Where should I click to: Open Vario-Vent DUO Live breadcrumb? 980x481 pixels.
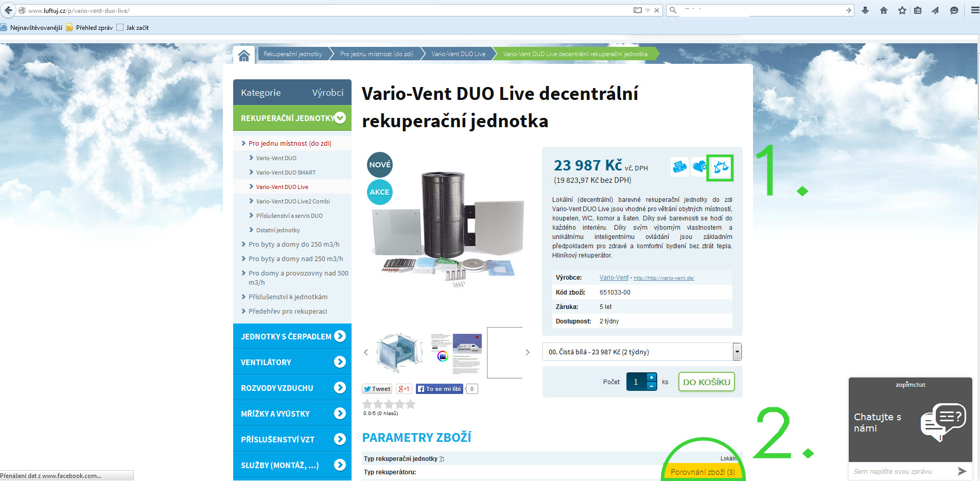[x=458, y=54]
